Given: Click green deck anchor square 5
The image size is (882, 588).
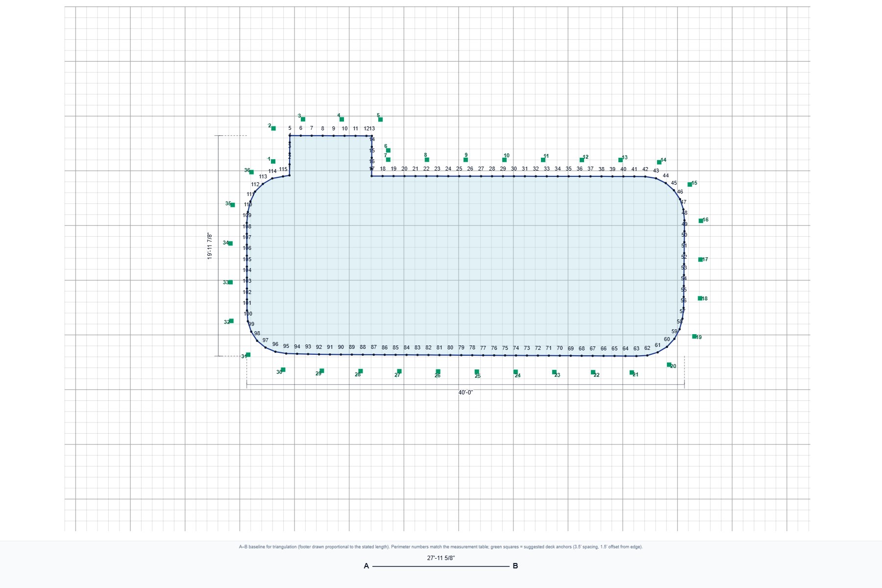Looking at the screenshot, I should (x=380, y=119).
